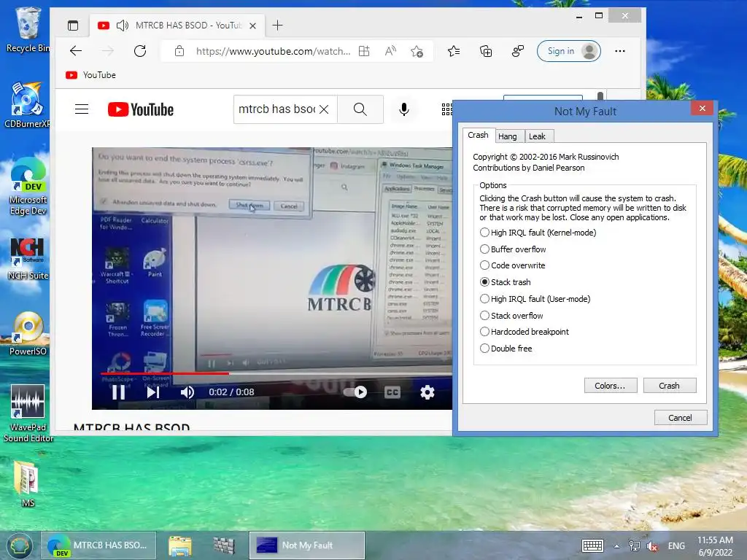Click the Colors... button
Viewport: 747px width, 560px height.
(611, 385)
